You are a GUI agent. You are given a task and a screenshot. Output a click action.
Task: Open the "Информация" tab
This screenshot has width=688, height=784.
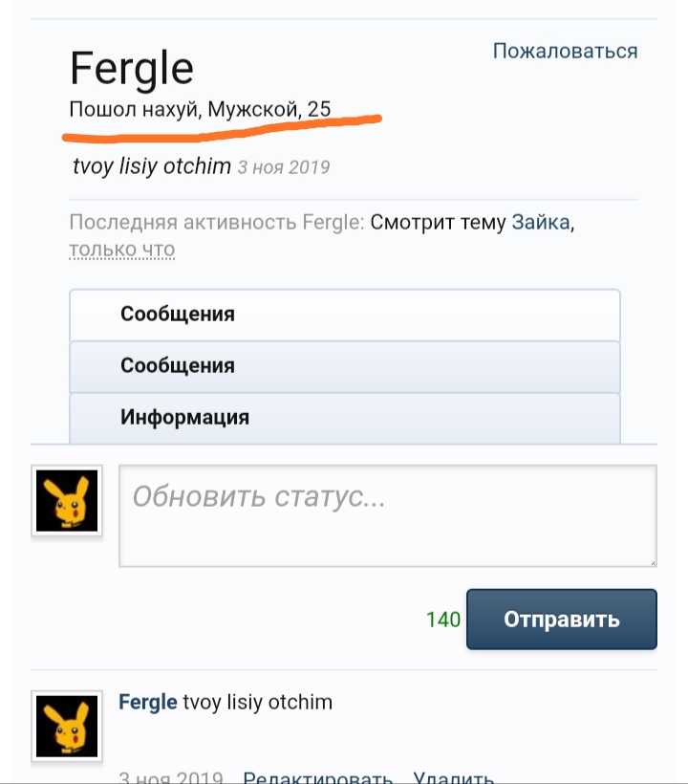tap(184, 418)
